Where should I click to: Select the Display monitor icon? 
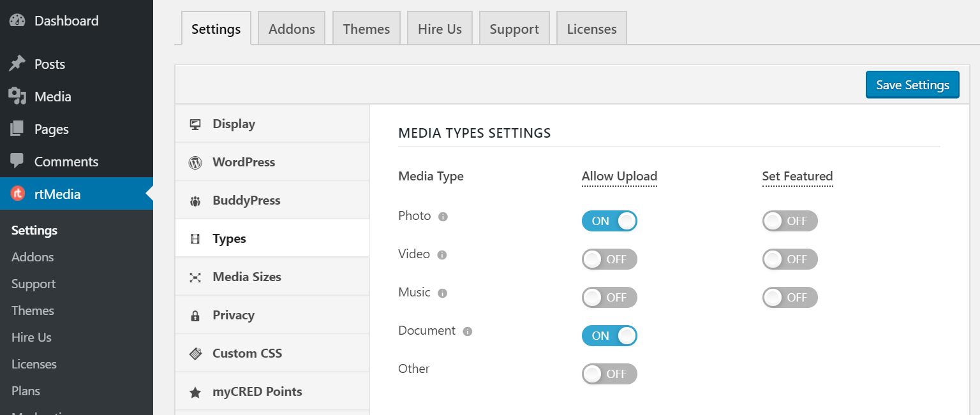coord(196,123)
